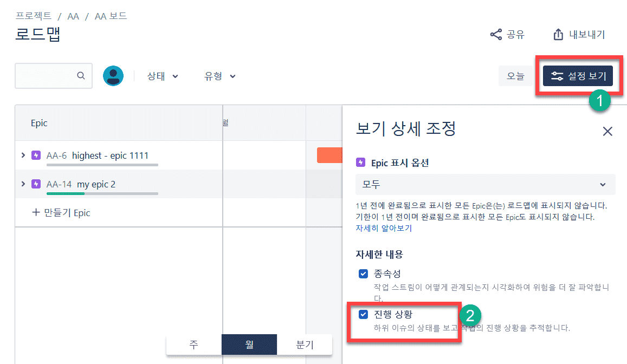Viewport: 627px width, 364px height.
Task: Open the 상태 filter dropdown
Action: tap(163, 76)
